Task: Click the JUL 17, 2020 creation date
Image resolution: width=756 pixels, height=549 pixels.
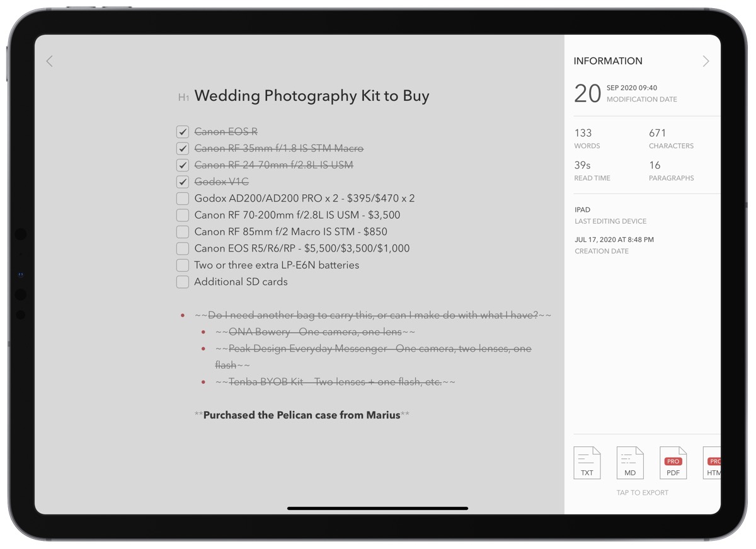Action: 614,240
